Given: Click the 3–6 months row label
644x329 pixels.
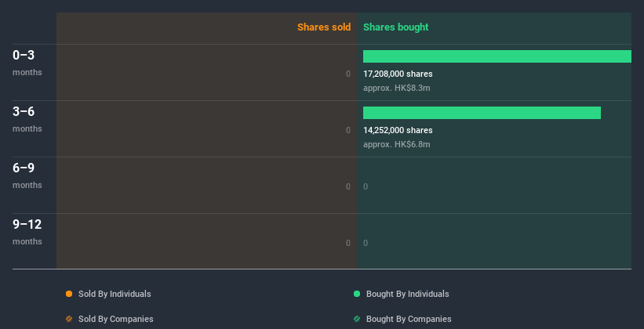Looking at the screenshot, I should [x=27, y=119].
